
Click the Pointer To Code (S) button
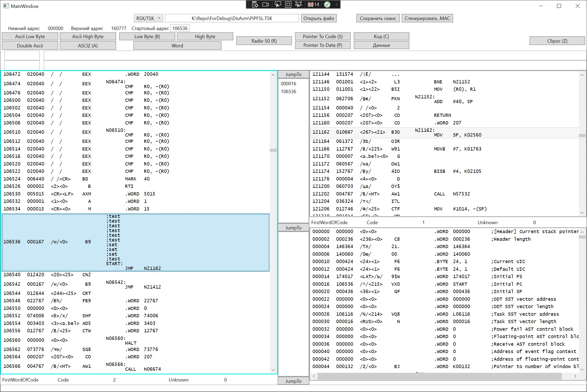coord(322,36)
